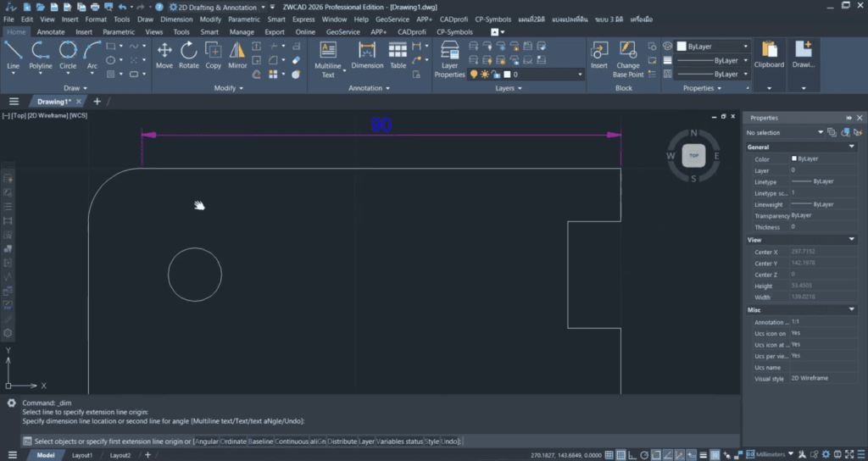Click the Help question mark icon
The image size is (868, 461).
click(159, 7)
